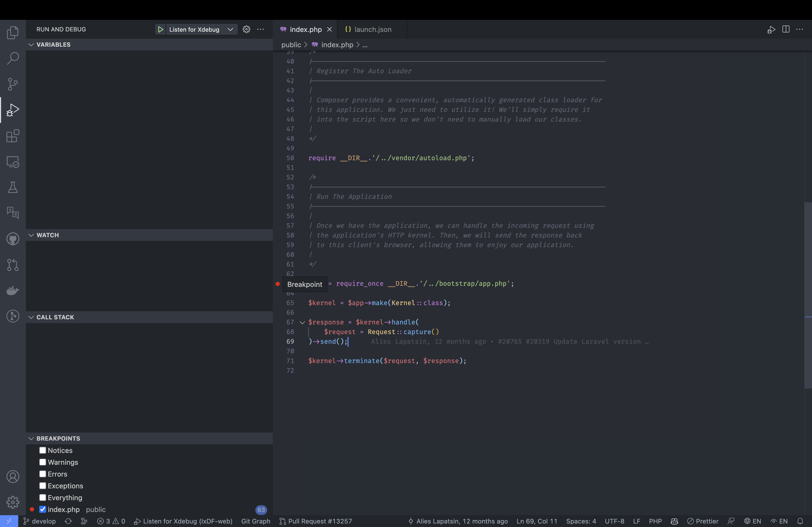This screenshot has width=812, height=527.
Task: Collapse the VARIABLES section
Action: (31, 44)
